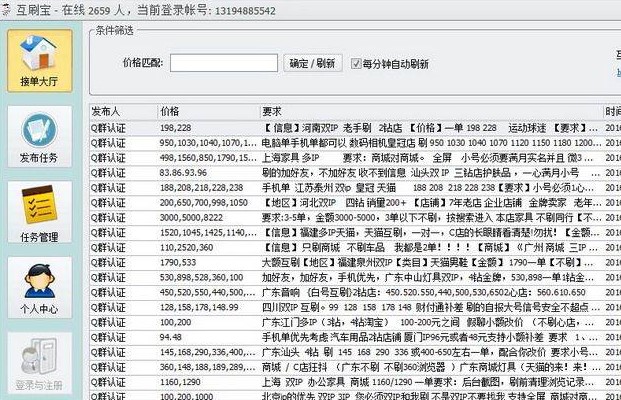Select the row with price 3000,5000,8222
The height and width of the screenshot is (400, 621).
pyautogui.click(x=355, y=217)
